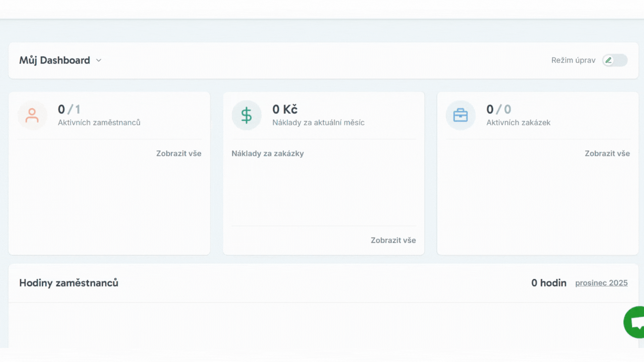This screenshot has height=362, width=644.
Task: Click Zobrazit vše under order costs
Action: pyautogui.click(x=393, y=240)
